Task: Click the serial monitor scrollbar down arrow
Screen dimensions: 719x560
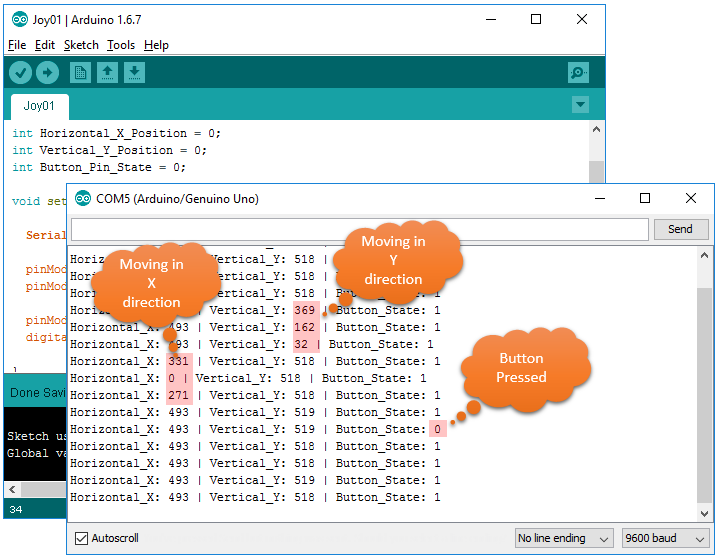Action: (704, 514)
